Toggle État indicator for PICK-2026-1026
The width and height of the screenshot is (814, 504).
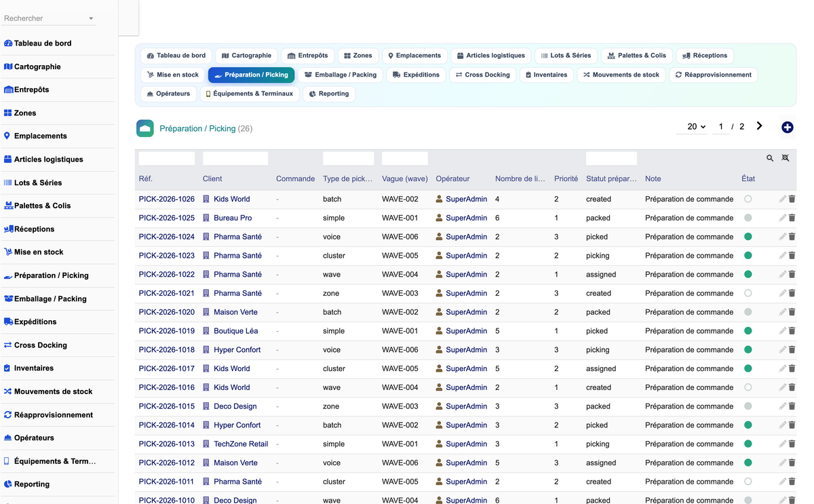(x=748, y=199)
